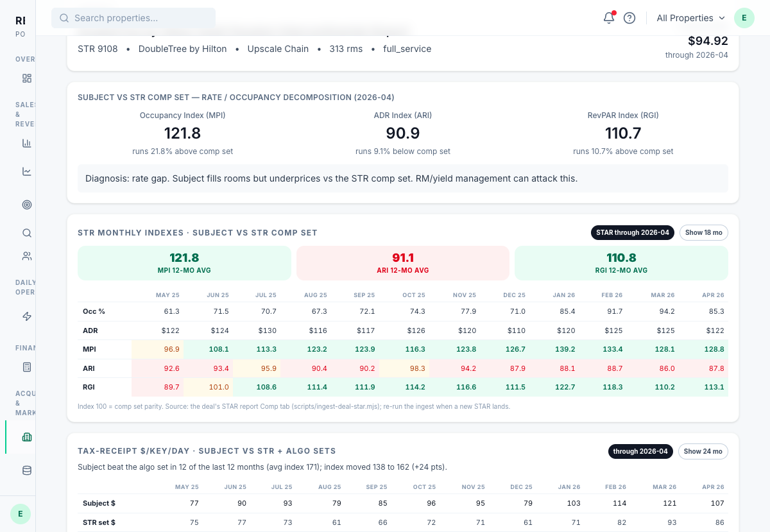Focus the Search properties field
Viewport: 770px width, 532px height.
click(x=133, y=18)
